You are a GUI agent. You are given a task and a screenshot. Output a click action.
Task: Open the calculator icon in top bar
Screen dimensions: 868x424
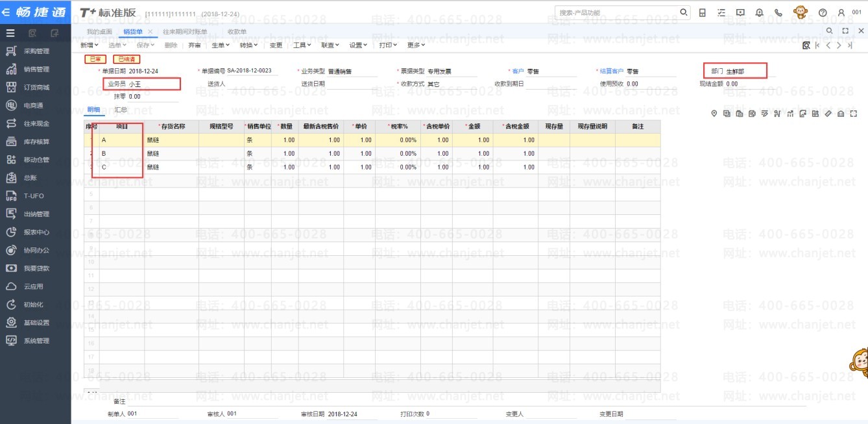tap(703, 12)
